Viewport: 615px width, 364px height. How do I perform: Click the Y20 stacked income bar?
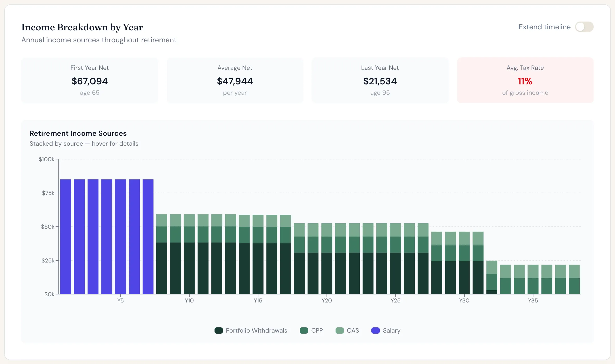[327, 259]
